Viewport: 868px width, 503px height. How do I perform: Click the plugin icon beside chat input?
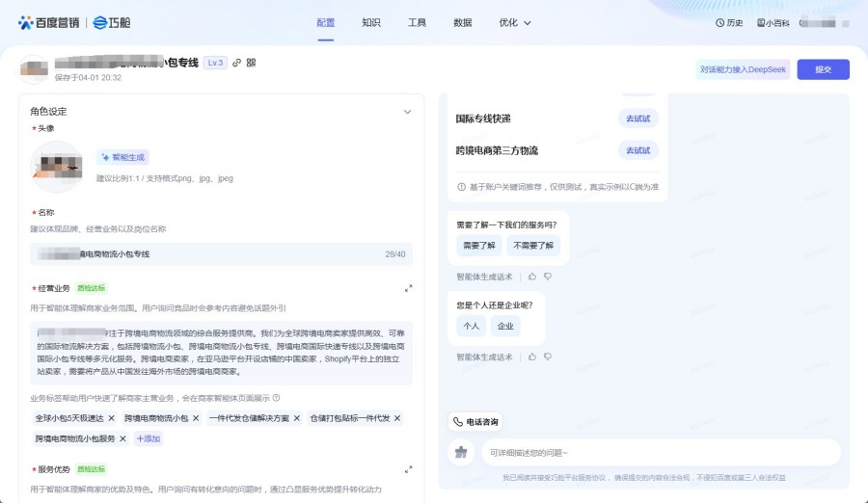tap(461, 452)
